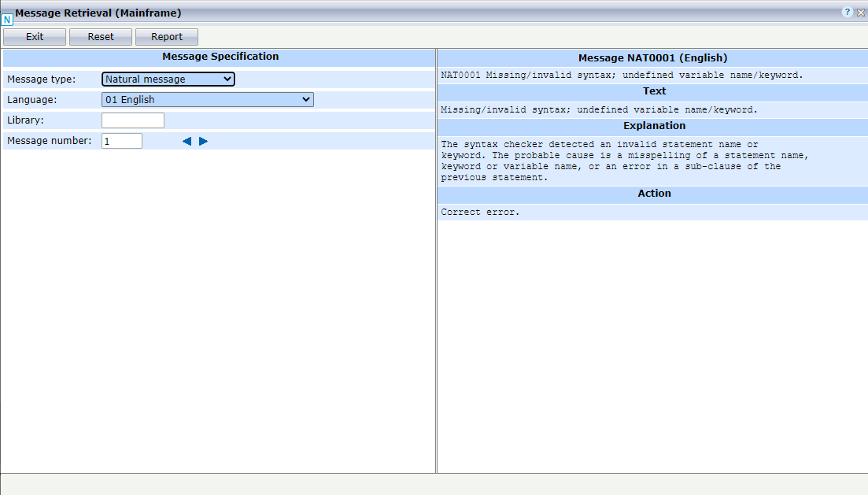The height and width of the screenshot is (495, 868).
Task: Click the previous message navigation arrow
Action: pos(187,140)
